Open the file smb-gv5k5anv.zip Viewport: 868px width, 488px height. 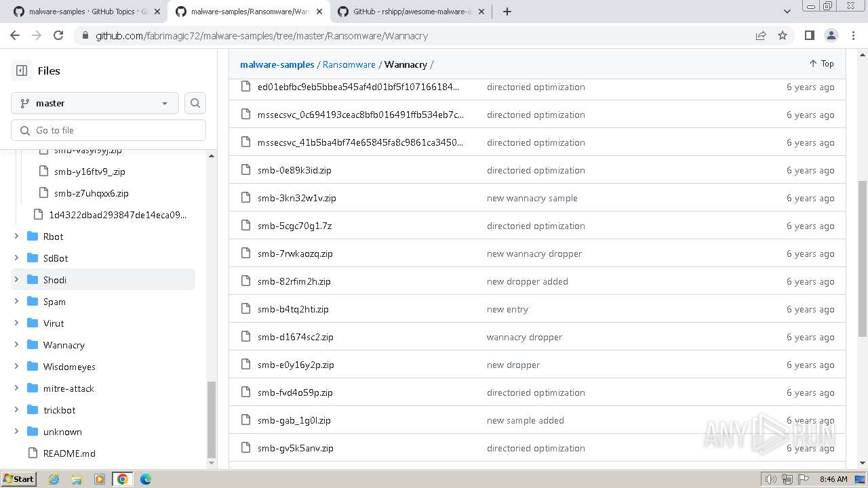[x=296, y=448]
